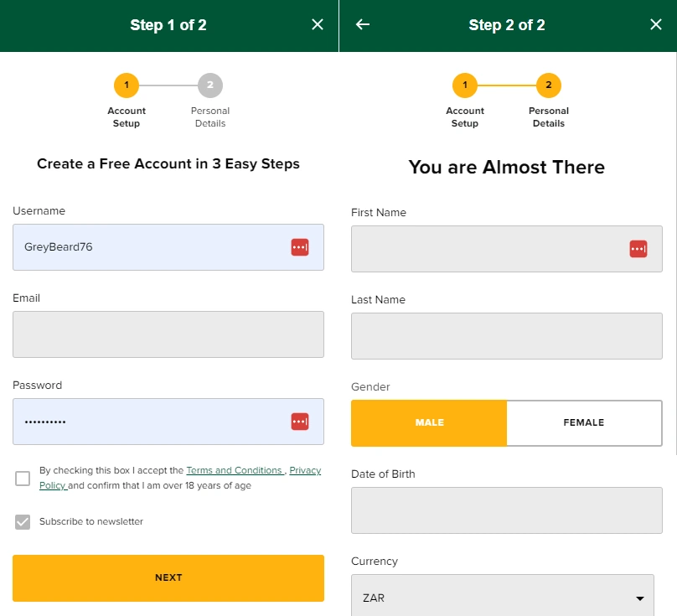Click the LastPass icon in Username field
Screen dimensions: 677x616
[x=300, y=247]
